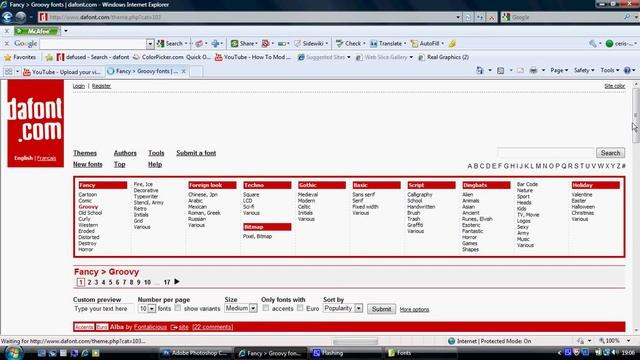
Task: Go to page 2 of Groovy fonts
Action: click(x=89, y=282)
